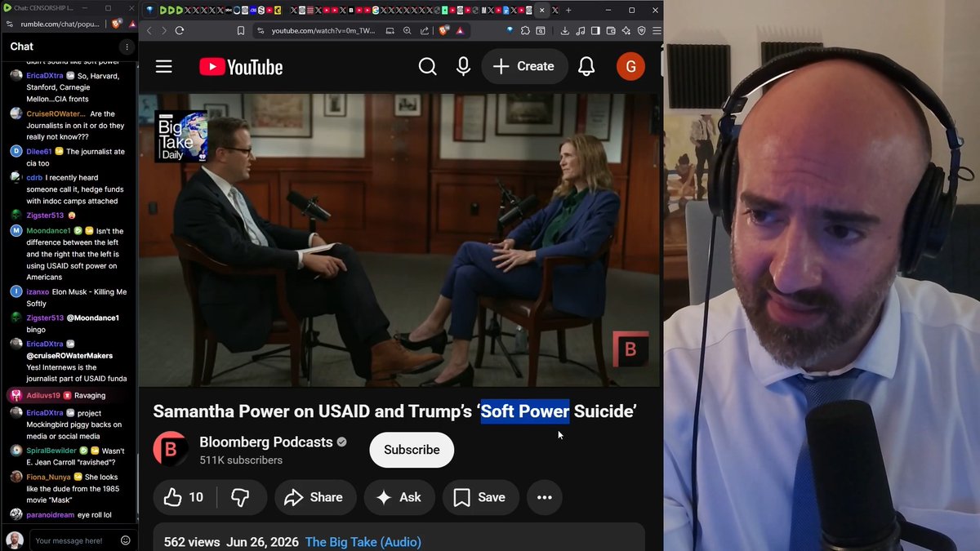Open the three-dot more actions button
Viewport: 980px width, 551px height.
[x=545, y=497]
